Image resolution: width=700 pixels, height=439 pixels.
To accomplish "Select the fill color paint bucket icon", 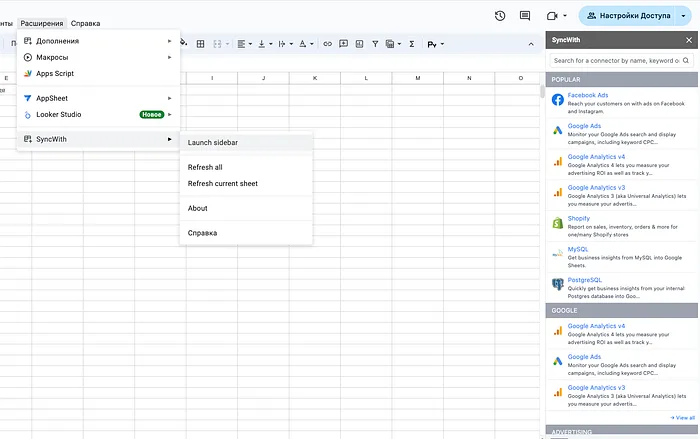I will [183, 43].
